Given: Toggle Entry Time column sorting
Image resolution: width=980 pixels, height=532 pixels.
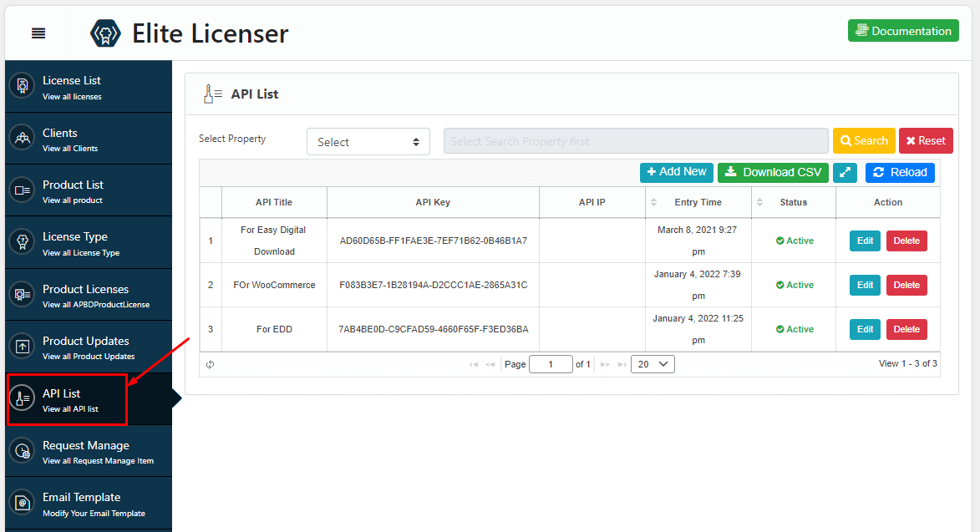Looking at the screenshot, I should (653, 202).
